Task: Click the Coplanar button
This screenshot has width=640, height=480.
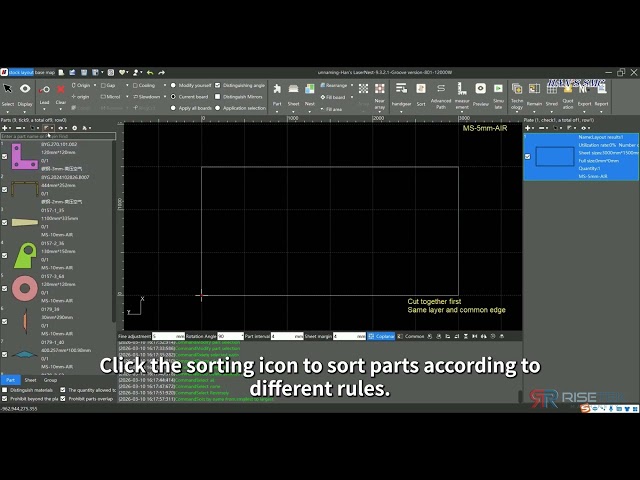Action: [381, 336]
